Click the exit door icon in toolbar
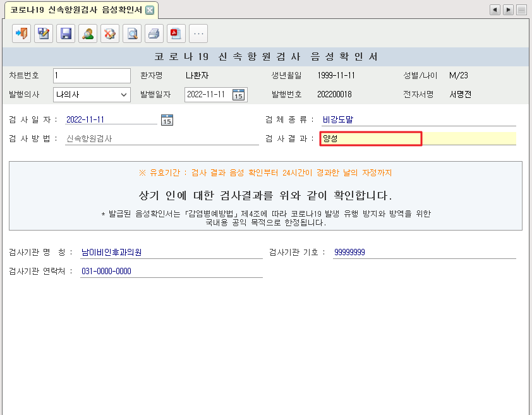Viewport: 532px width, 415px height. coord(21,33)
